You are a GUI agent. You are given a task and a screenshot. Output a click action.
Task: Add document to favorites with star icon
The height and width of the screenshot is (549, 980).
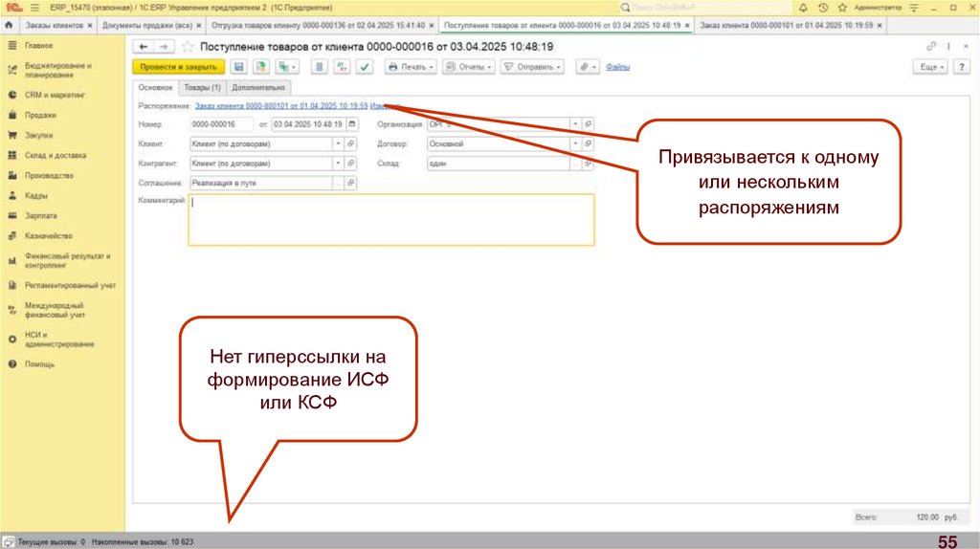(x=187, y=47)
